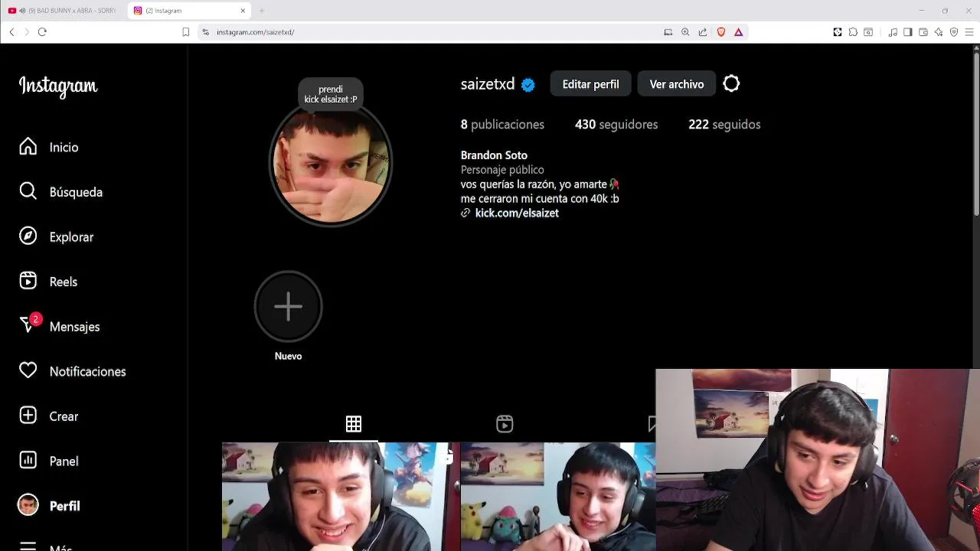Click the Instagram logo wordmark
Image resolution: width=980 pixels, height=551 pixels.
[58, 86]
